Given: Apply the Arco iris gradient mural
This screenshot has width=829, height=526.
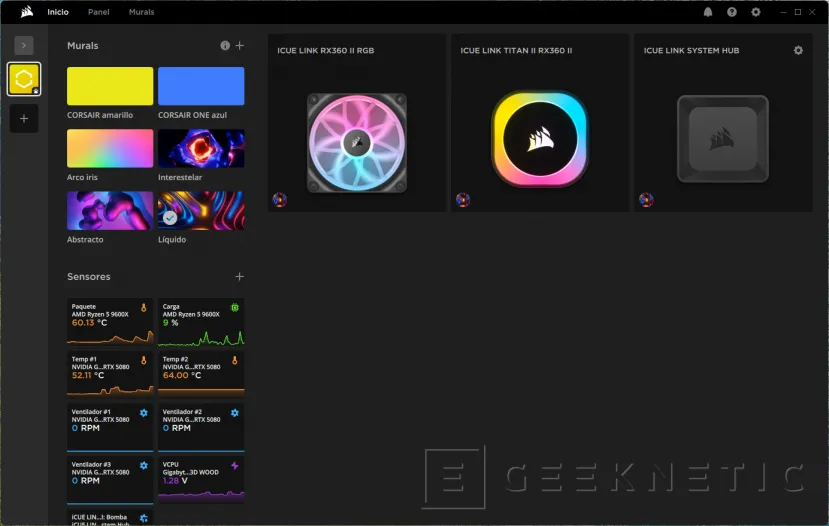Looking at the screenshot, I should [x=110, y=148].
